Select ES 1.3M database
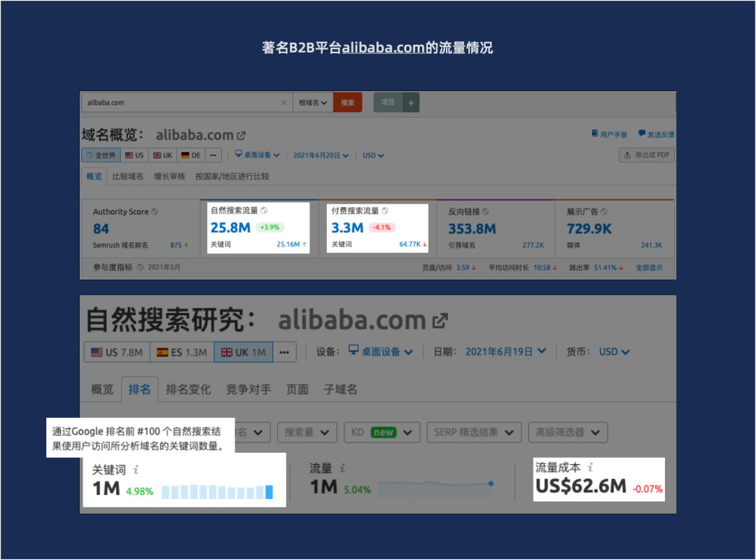 tap(182, 352)
